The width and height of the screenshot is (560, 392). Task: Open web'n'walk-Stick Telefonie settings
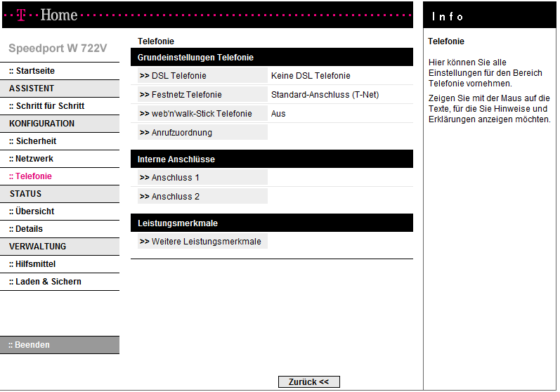201,114
